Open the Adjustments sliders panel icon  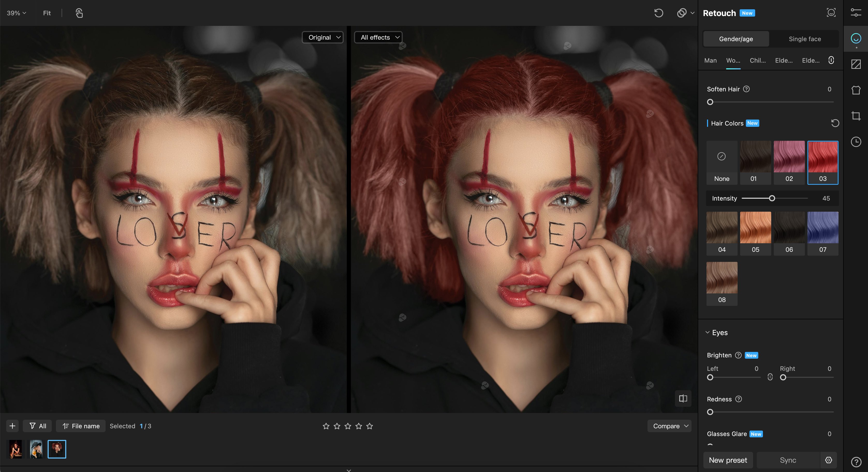coord(856,13)
